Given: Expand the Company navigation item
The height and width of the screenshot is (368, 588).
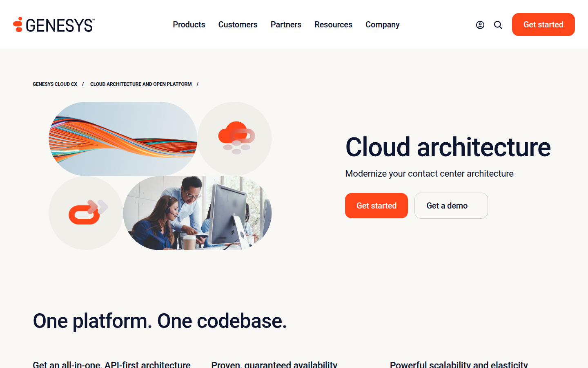Looking at the screenshot, I should (382, 25).
